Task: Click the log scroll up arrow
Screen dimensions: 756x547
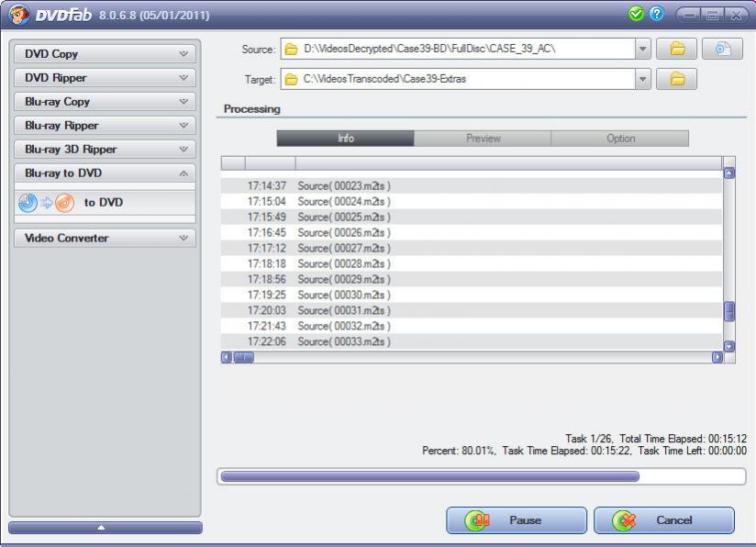Action: [729, 173]
